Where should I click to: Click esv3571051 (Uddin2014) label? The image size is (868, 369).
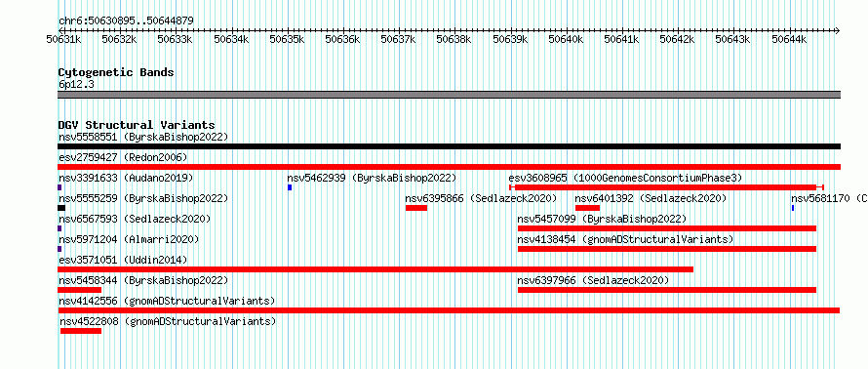tap(123, 260)
